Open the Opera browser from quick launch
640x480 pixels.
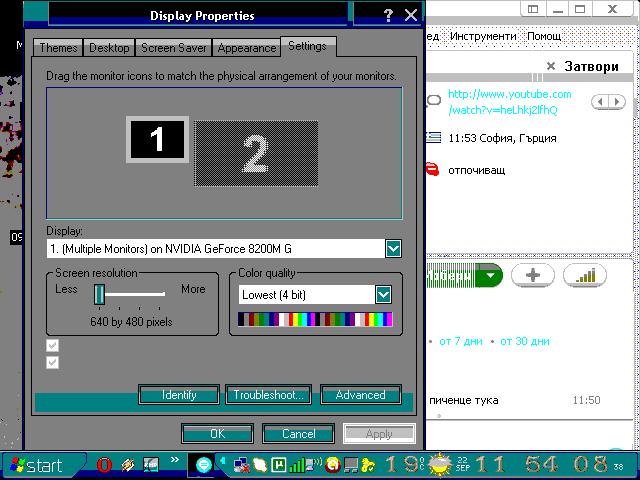coord(104,465)
